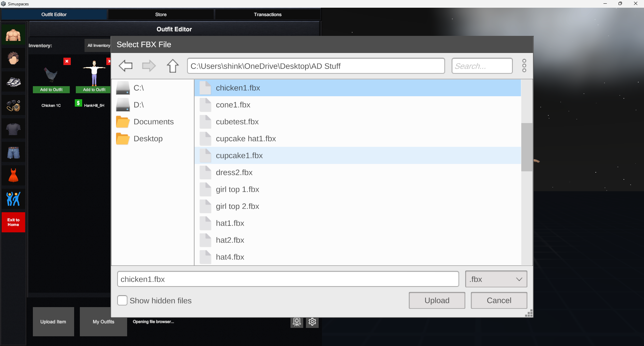The height and width of the screenshot is (346, 644).
Task: Go back in file browser
Action: (x=126, y=66)
